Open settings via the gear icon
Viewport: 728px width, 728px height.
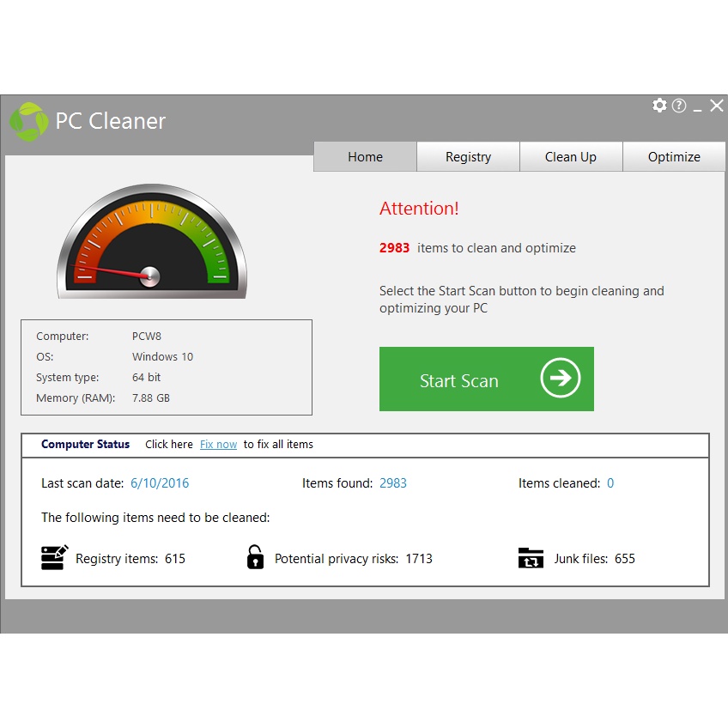659,106
